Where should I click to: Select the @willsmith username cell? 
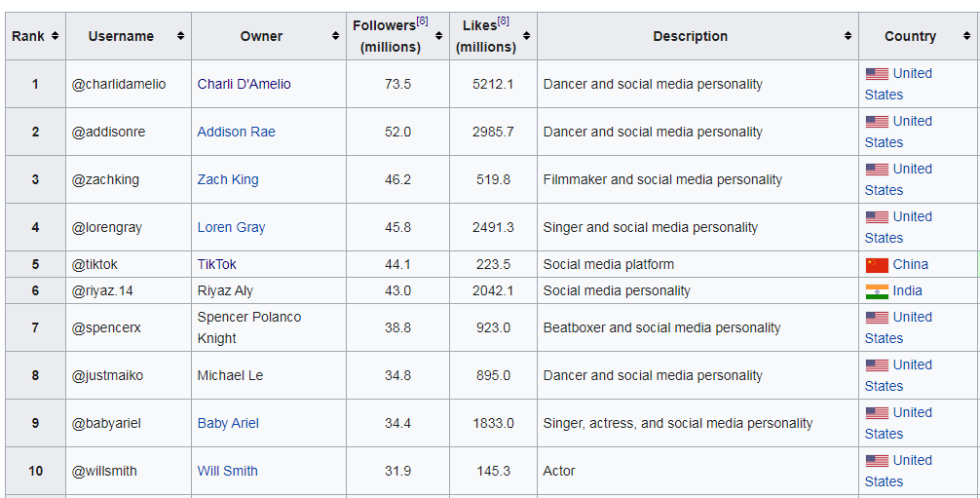[x=129, y=471]
